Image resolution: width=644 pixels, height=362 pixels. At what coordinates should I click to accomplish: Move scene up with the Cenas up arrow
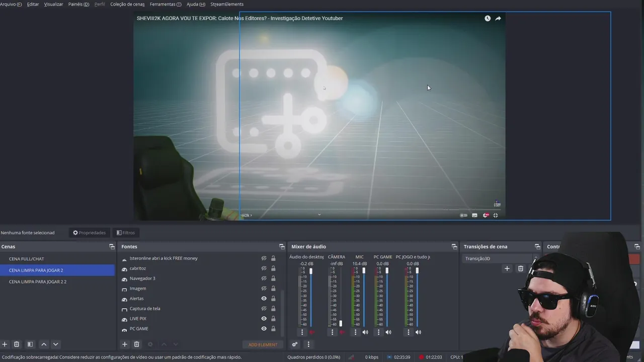point(44,344)
